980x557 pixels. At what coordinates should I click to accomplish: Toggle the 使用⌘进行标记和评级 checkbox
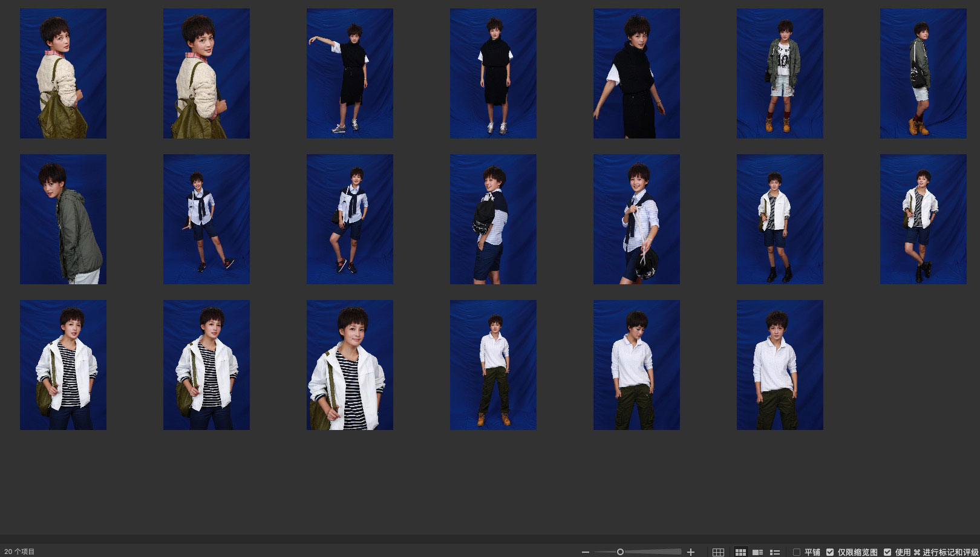pos(887,552)
